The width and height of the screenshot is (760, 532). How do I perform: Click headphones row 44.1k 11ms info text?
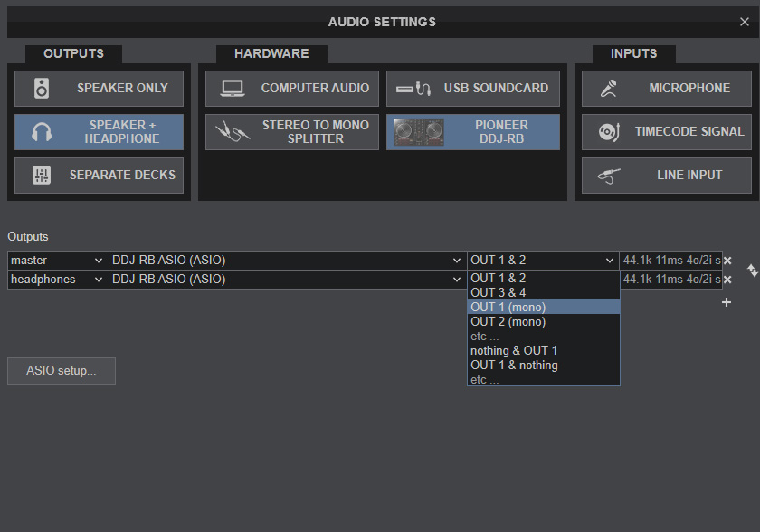pyautogui.click(x=670, y=279)
